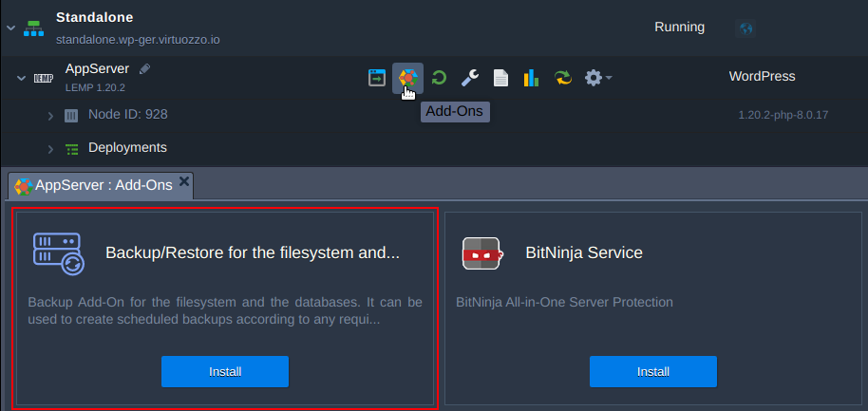
Task: Click the WordPress tag label
Action: point(762,76)
